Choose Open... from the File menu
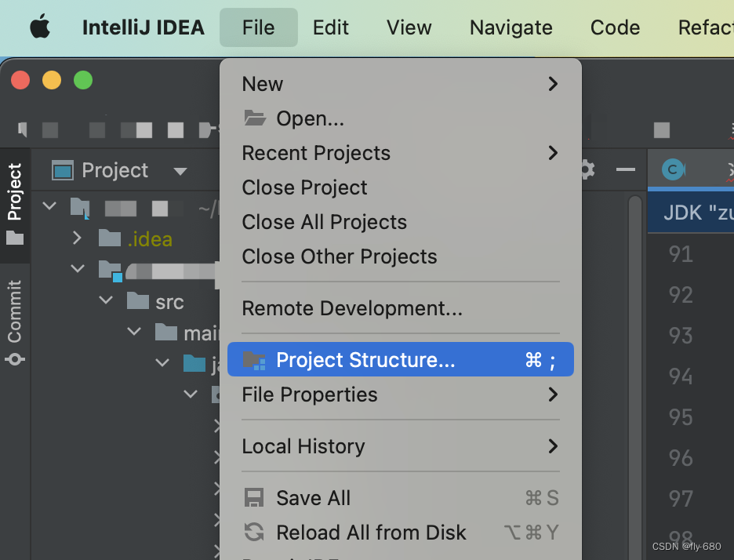The height and width of the screenshot is (560, 734). [400, 118]
